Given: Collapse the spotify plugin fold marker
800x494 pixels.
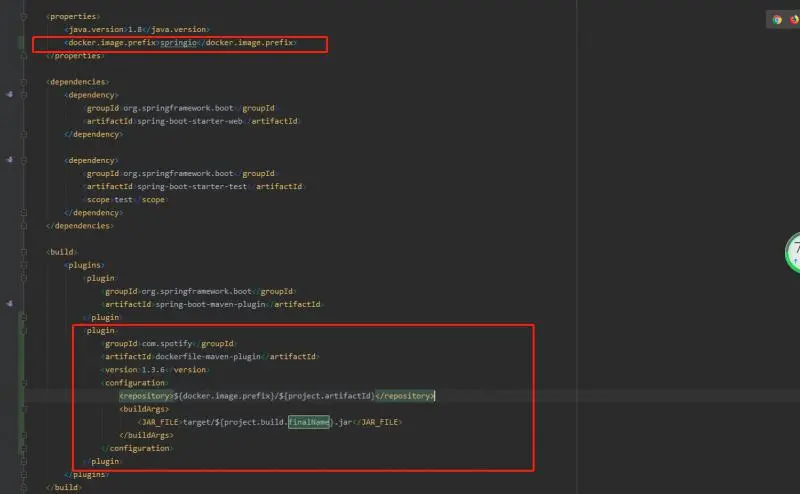Looking at the screenshot, I should (x=23, y=331).
